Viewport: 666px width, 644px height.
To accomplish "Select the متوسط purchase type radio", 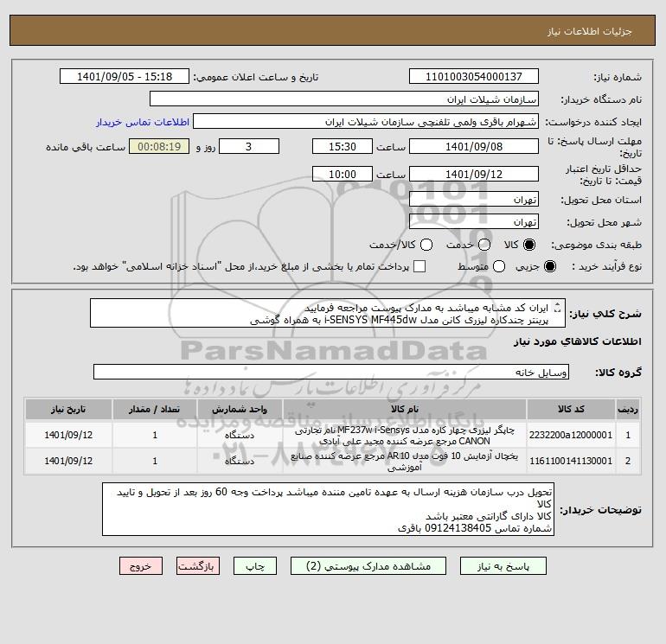I will (x=499, y=266).
